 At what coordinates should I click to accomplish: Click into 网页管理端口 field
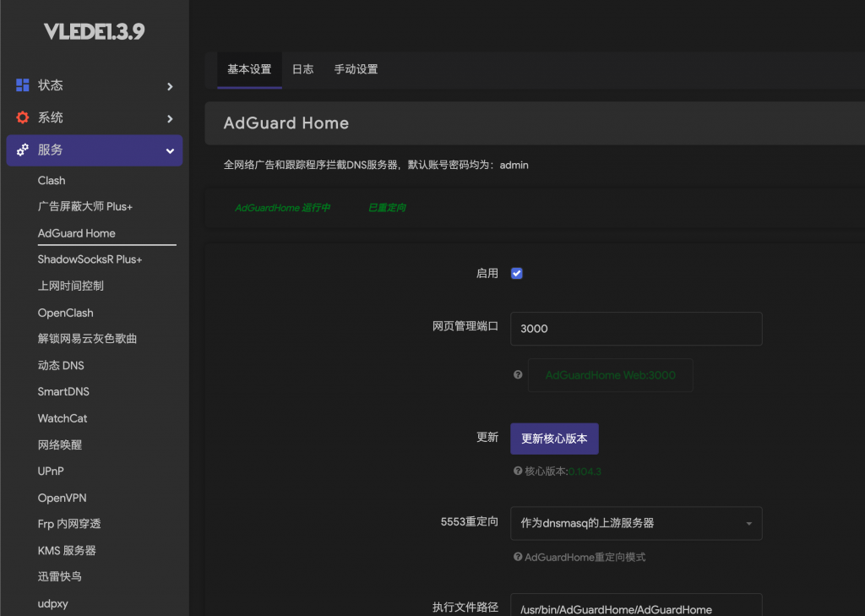[x=636, y=329]
